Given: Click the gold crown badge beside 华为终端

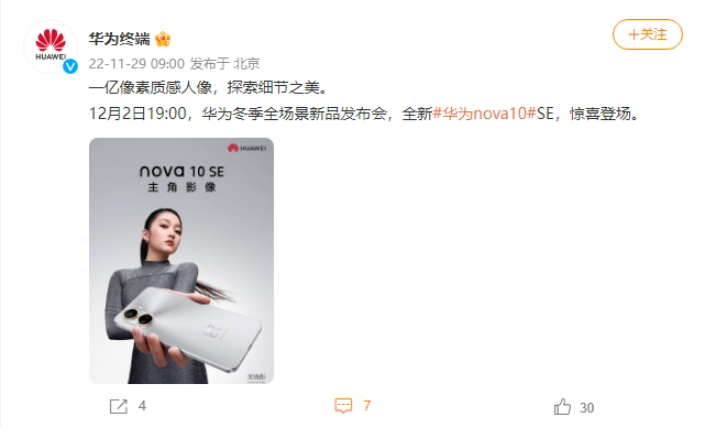Looking at the screenshot, I should point(163,39).
